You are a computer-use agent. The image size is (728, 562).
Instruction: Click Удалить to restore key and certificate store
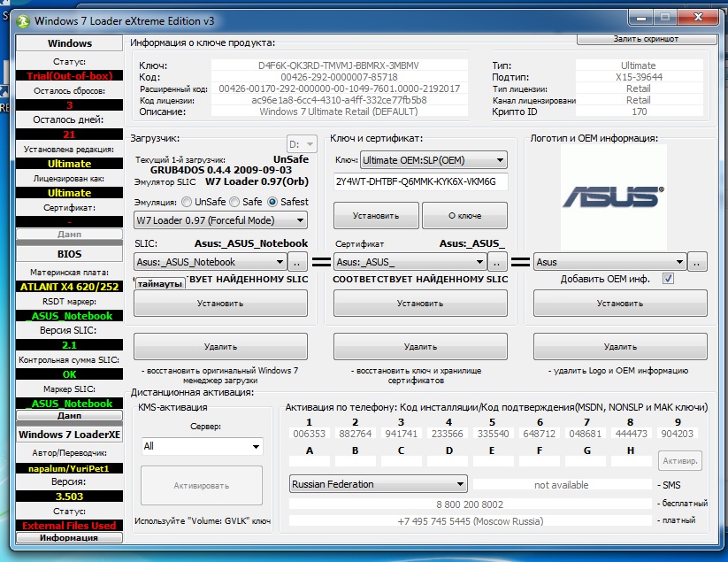pyautogui.click(x=420, y=346)
